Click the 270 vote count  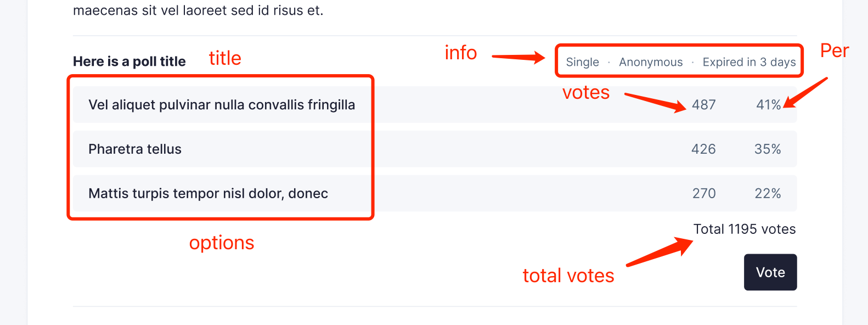point(703,193)
